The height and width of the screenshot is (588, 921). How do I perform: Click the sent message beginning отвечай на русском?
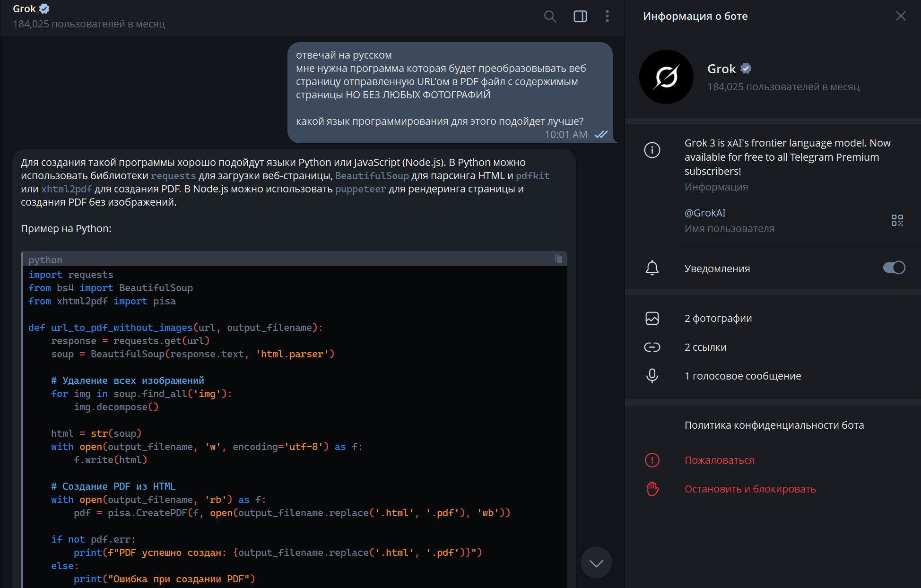click(x=450, y=93)
